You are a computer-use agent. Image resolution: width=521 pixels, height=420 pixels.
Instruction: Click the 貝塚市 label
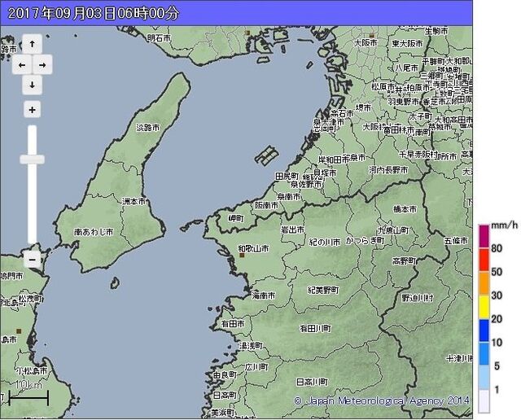click(x=325, y=173)
